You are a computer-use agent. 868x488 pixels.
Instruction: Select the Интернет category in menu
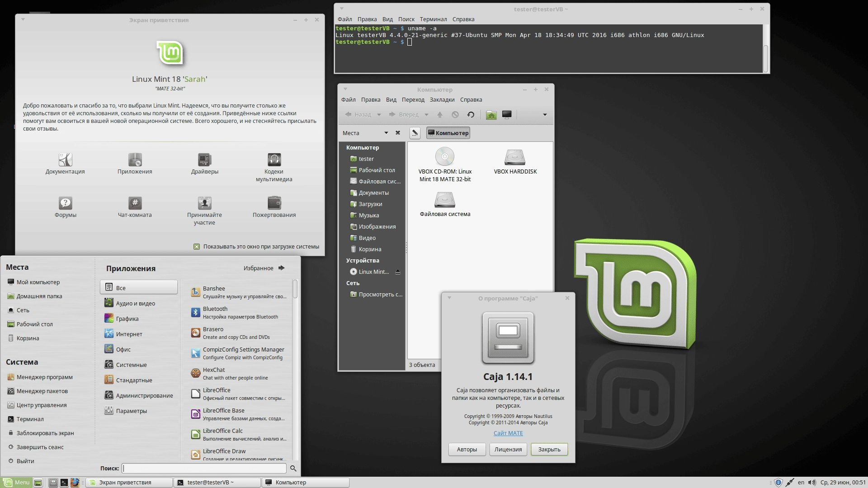pos(139,334)
